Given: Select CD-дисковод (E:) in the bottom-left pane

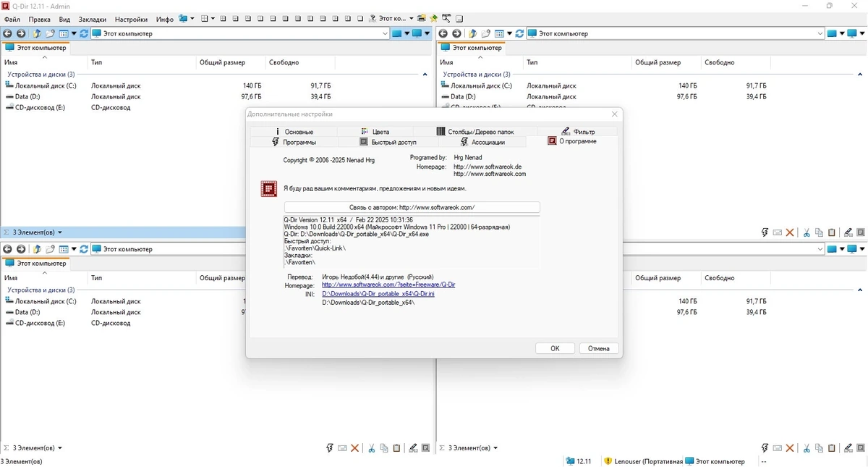Looking at the screenshot, I should click(35, 323).
